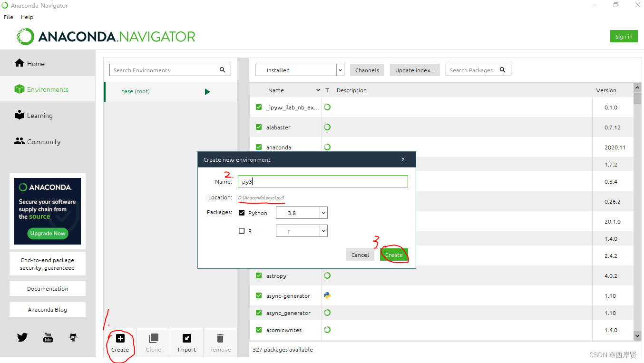
Task: Open the Learning book icon
Action: pyautogui.click(x=20, y=115)
